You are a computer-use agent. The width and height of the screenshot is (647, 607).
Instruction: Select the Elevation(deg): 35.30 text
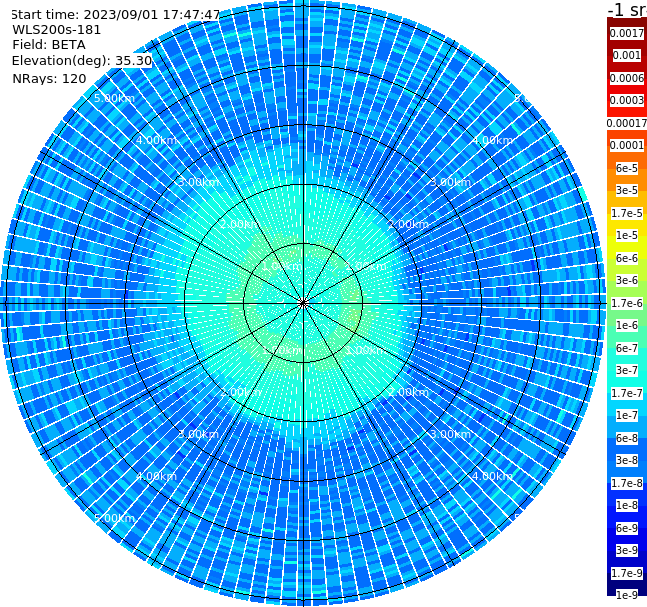coord(82,61)
